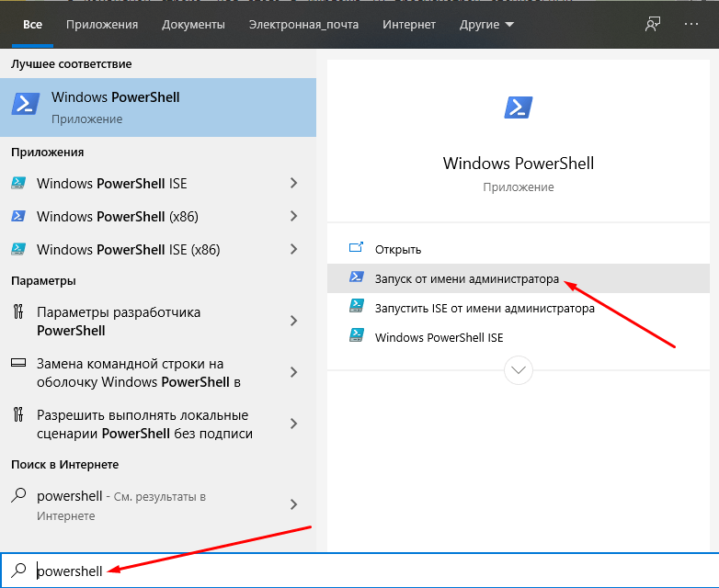Click the Запустить ISE от имени администратора icon
719x588 pixels.
tap(357, 306)
